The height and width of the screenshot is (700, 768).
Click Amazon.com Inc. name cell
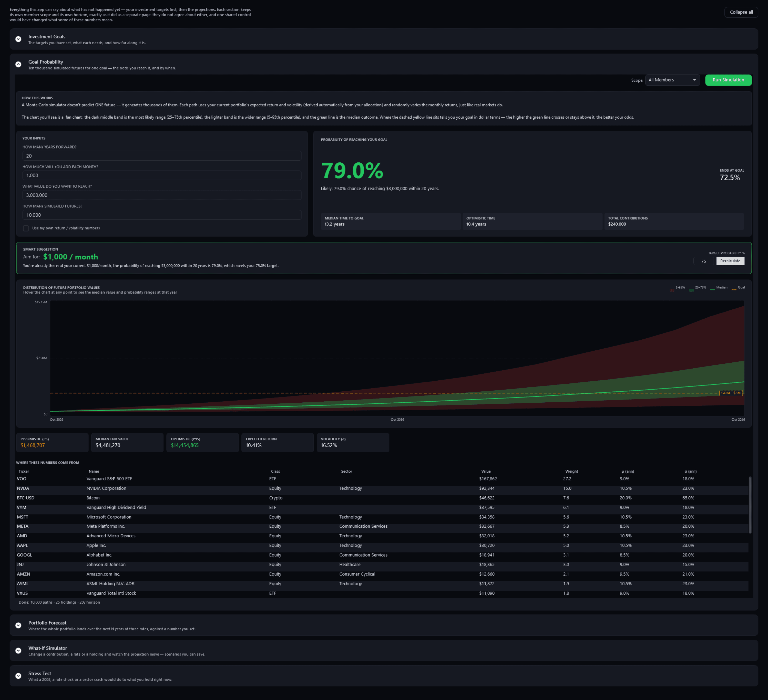(103, 574)
